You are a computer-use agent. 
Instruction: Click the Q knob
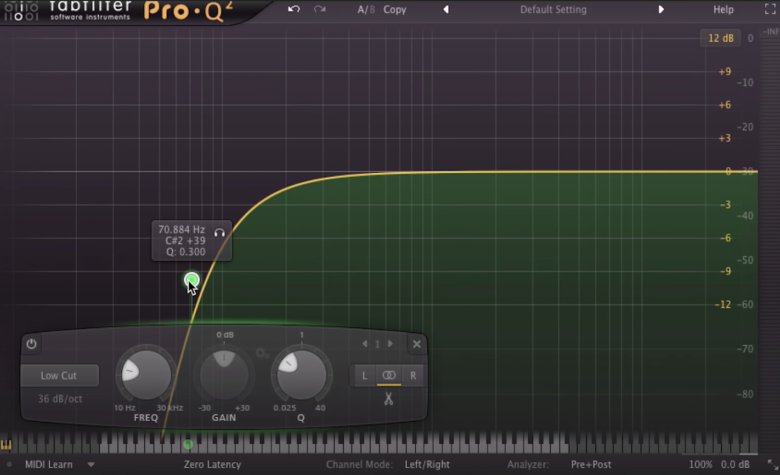(x=301, y=375)
